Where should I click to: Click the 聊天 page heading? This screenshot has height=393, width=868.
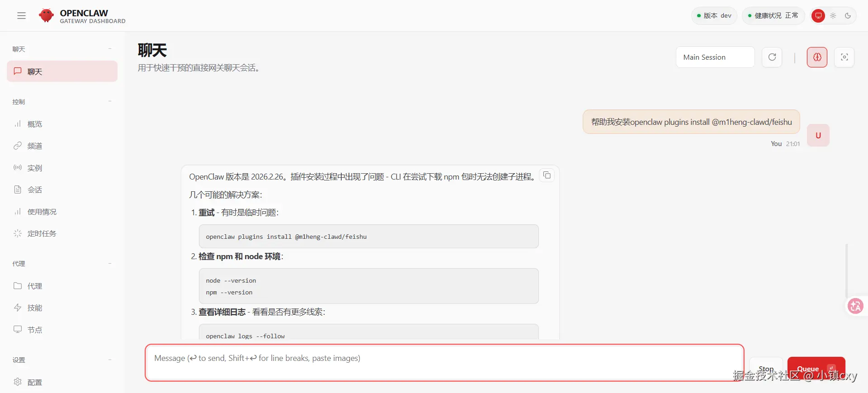click(x=152, y=50)
